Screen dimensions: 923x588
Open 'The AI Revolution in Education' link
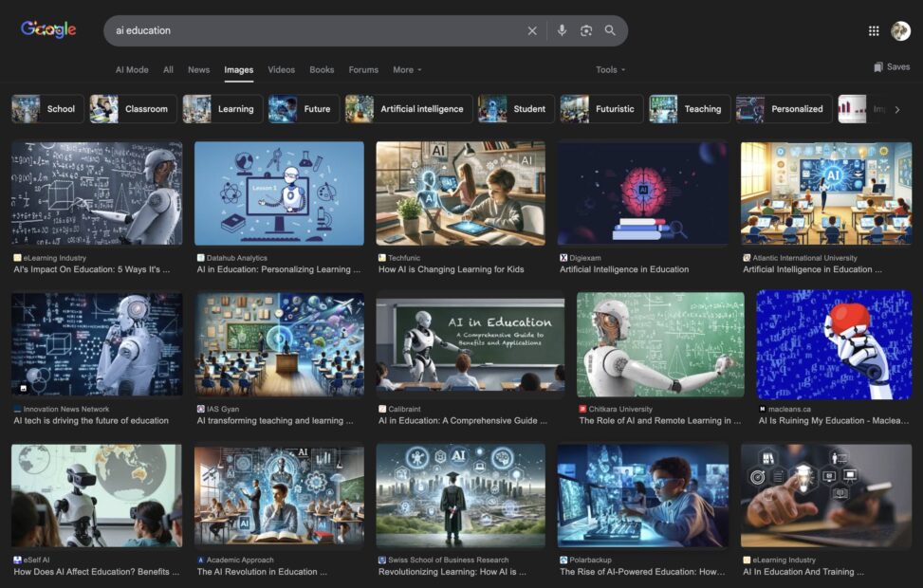262,572
